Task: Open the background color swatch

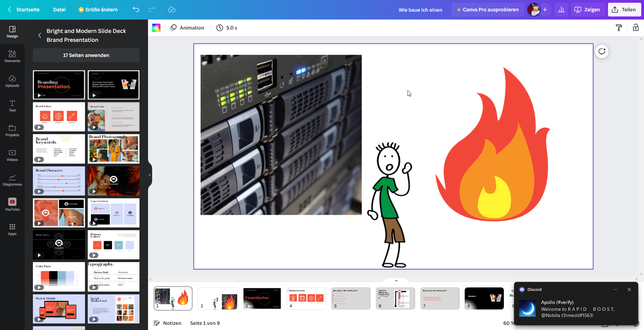Action: point(156,28)
